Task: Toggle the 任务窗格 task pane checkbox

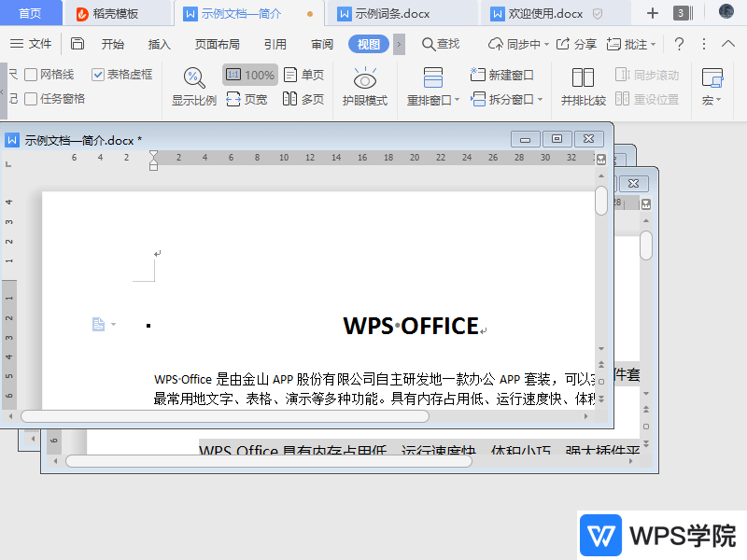Action: (32, 99)
